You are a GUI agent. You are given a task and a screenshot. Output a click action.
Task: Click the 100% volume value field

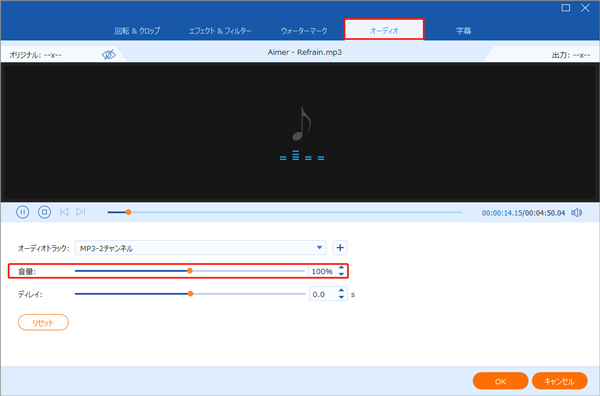(323, 271)
